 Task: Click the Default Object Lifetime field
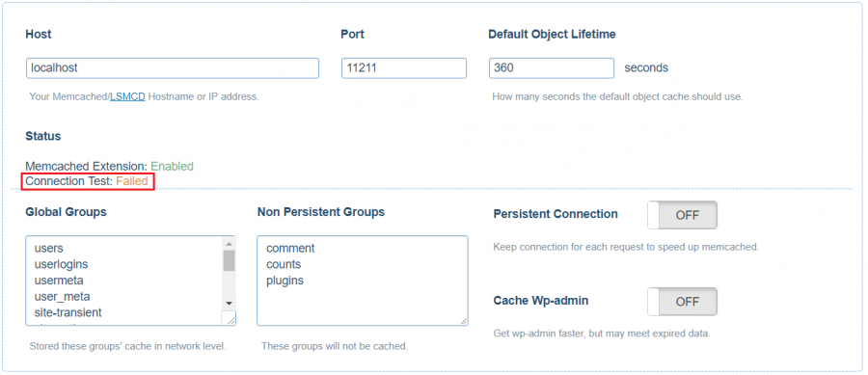point(552,68)
